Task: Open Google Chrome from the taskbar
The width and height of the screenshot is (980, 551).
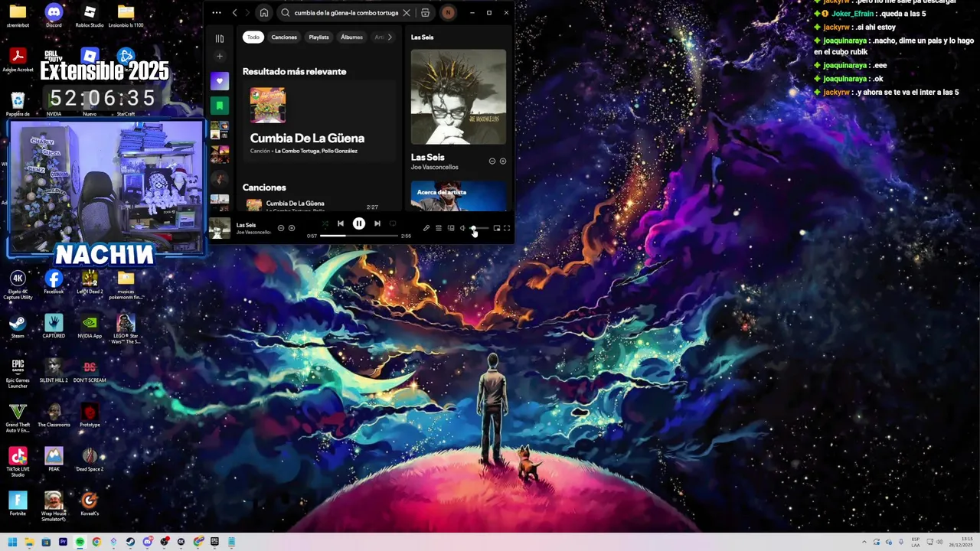Action: click(x=96, y=542)
